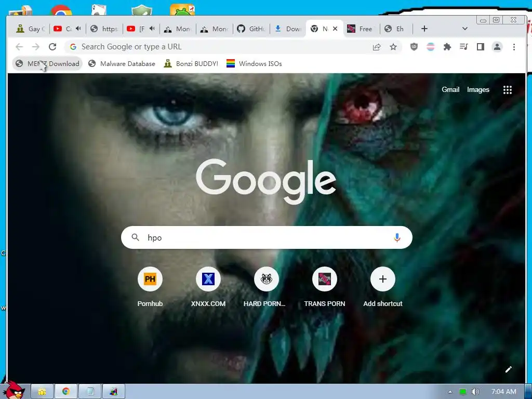Open the Images link

(x=478, y=89)
